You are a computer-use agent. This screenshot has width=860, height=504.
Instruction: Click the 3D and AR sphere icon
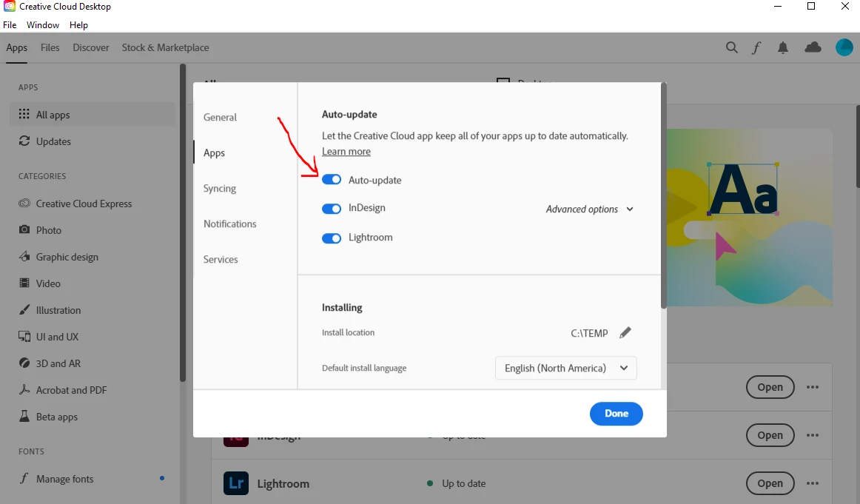(x=24, y=363)
